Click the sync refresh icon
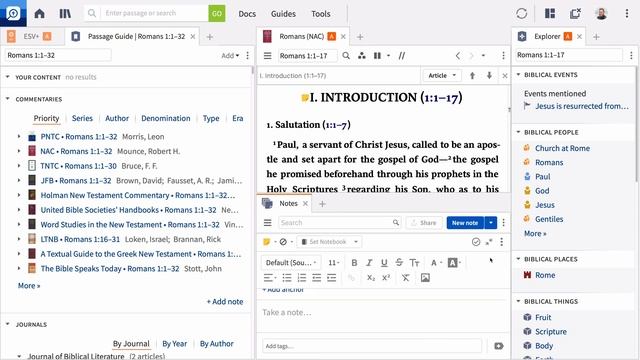640x360 pixels. click(x=522, y=13)
